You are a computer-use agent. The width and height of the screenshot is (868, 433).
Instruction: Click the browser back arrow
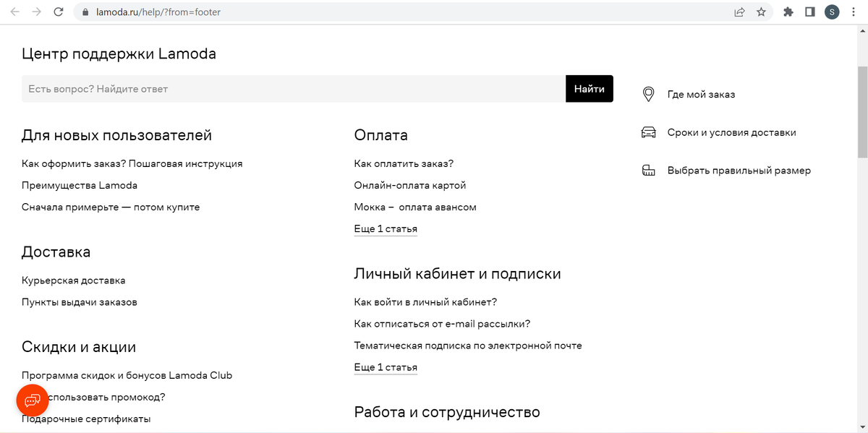coord(14,12)
